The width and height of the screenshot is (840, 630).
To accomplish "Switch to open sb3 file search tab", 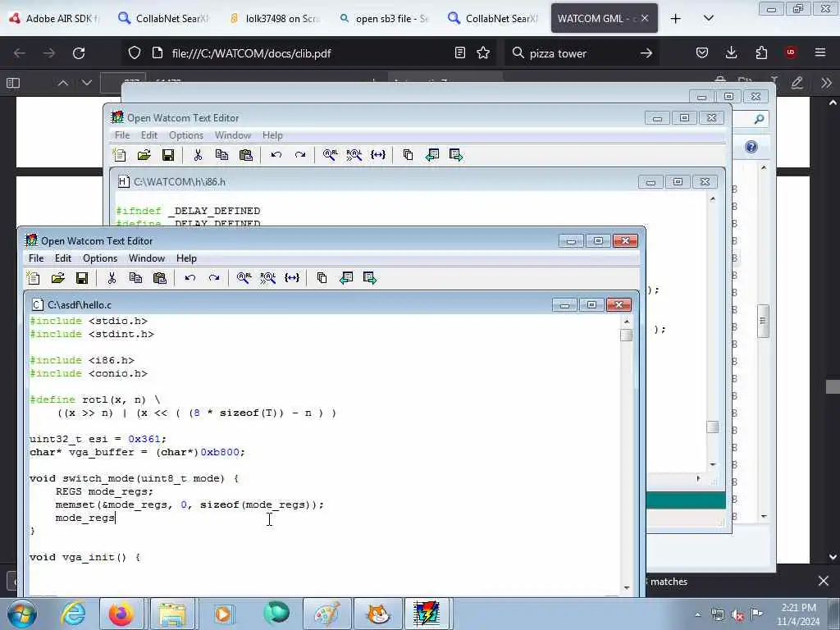I will [384, 18].
